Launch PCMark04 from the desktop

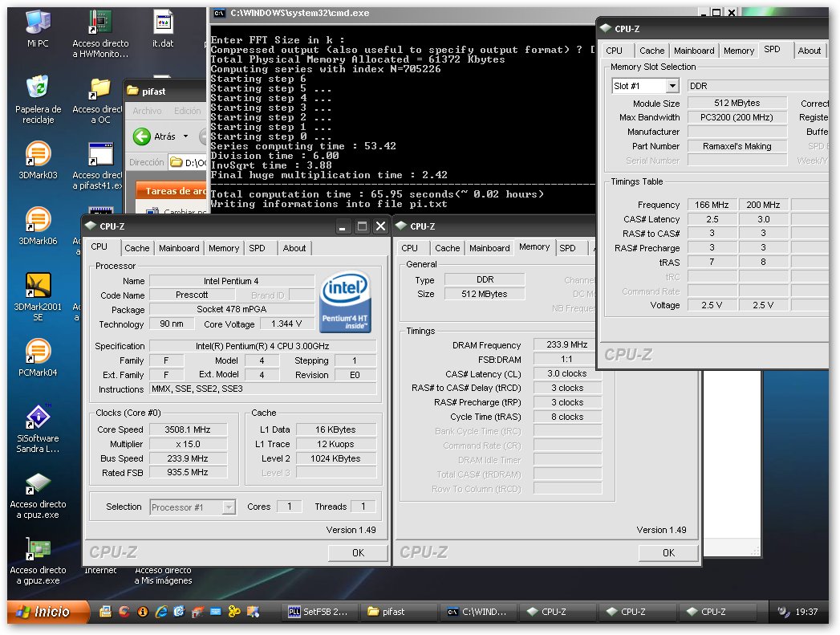38,357
